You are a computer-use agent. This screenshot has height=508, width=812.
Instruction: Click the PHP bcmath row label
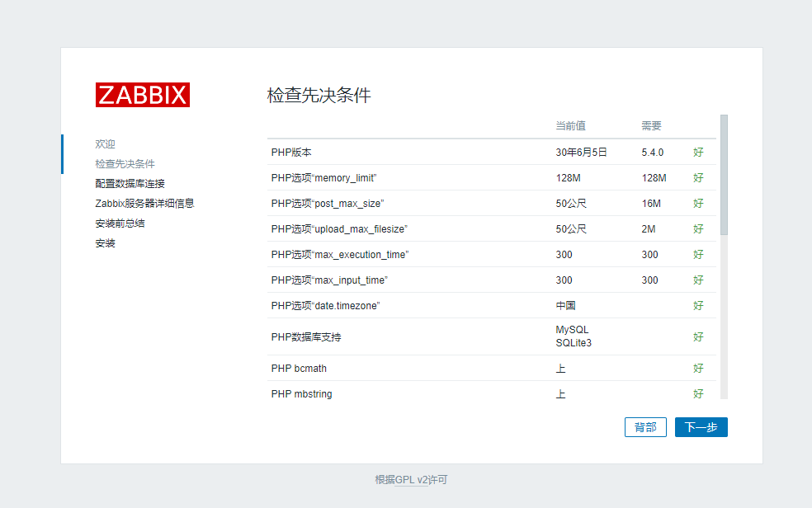(x=299, y=369)
